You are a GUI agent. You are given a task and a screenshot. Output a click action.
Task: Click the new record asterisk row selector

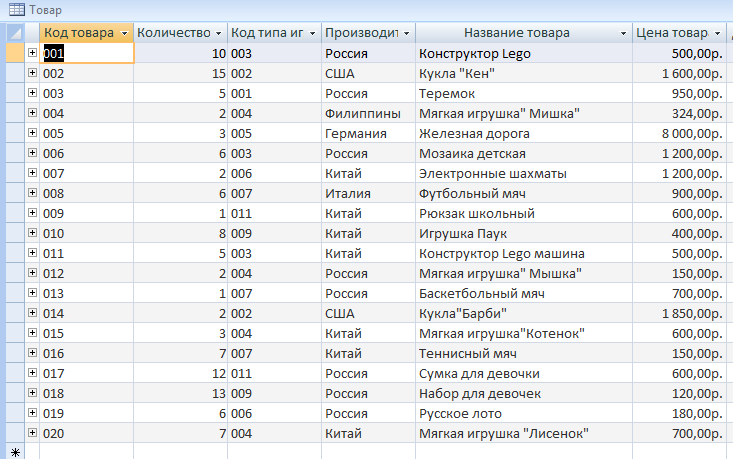15,452
